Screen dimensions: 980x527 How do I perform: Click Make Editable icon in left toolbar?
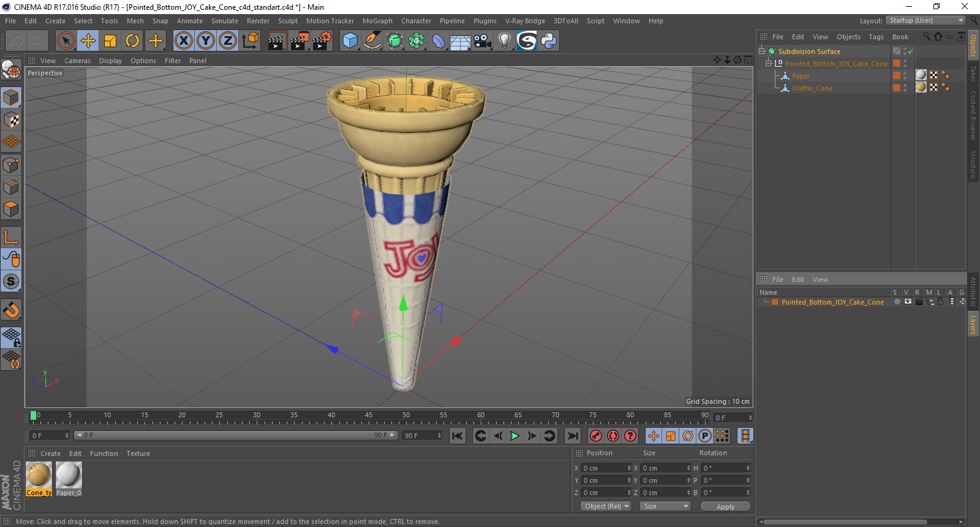(x=11, y=70)
